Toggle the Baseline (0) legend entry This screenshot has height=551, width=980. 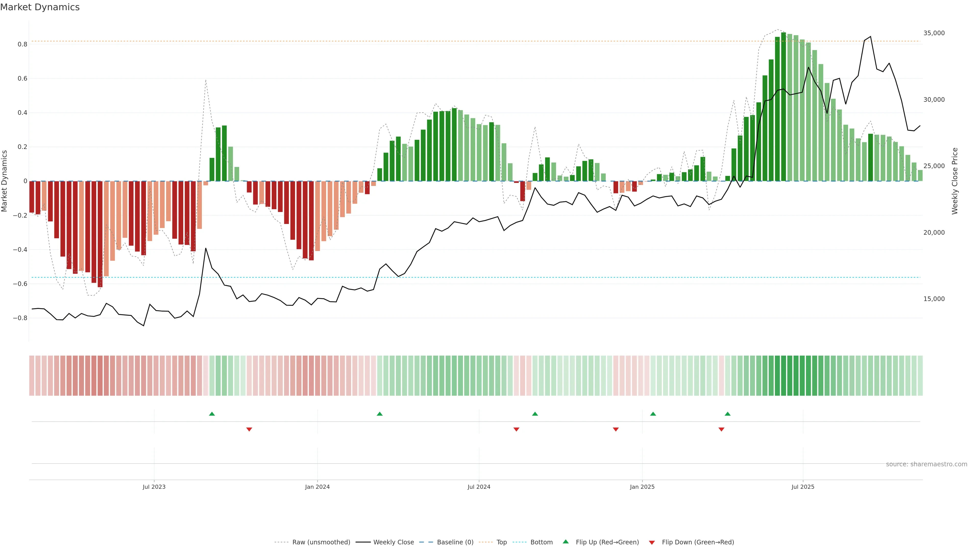click(x=455, y=542)
